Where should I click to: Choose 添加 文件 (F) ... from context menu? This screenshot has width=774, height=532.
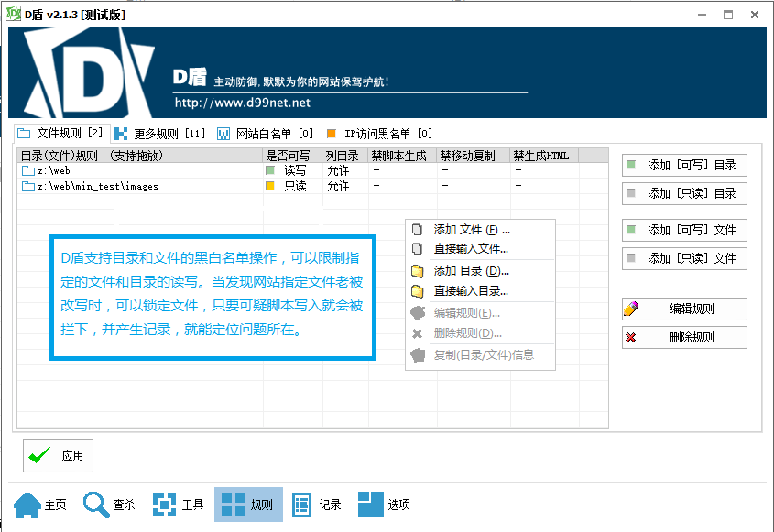pos(480,230)
